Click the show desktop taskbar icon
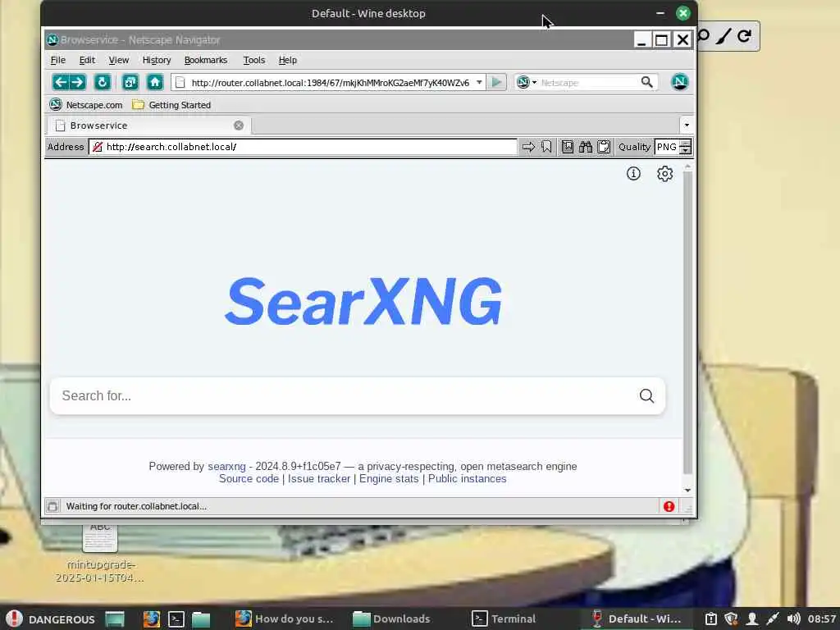 pos(115,619)
